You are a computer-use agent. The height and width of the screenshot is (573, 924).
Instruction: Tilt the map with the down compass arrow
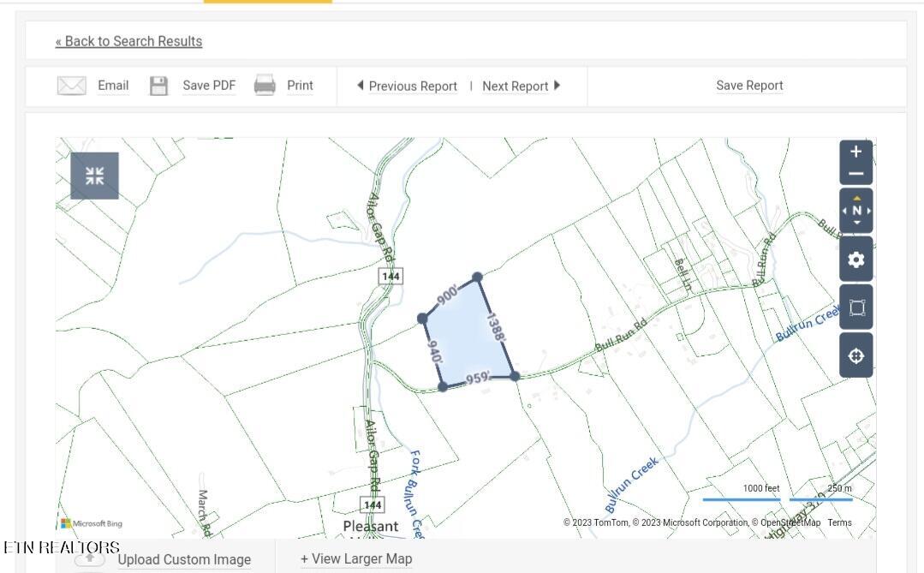point(855,221)
